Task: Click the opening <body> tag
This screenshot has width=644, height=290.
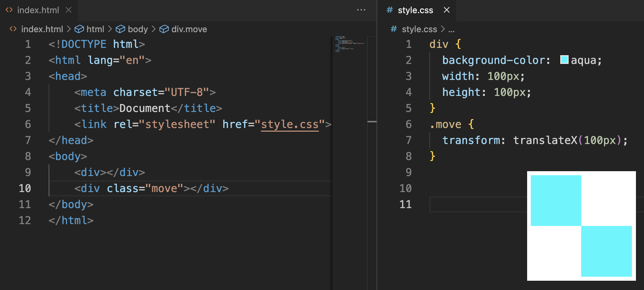Action: tap(68, 156)
